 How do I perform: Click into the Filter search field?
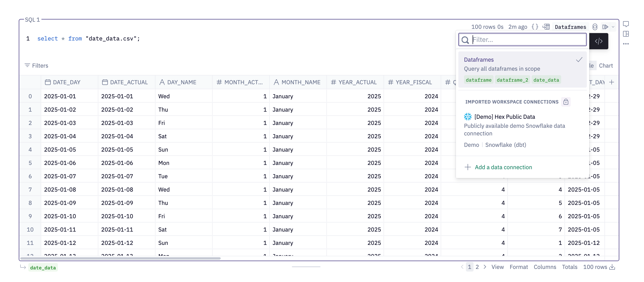528,40
